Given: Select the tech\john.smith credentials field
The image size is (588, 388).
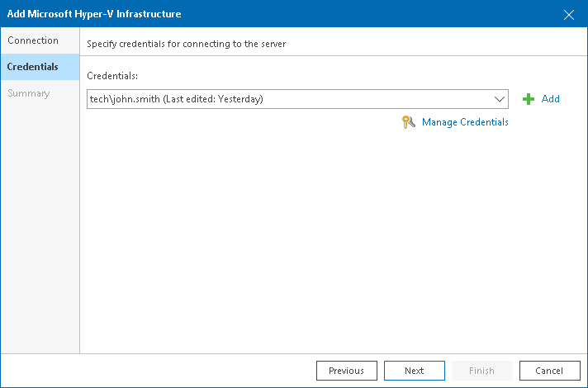Looking at the screenshot, I should click(297, 99).
